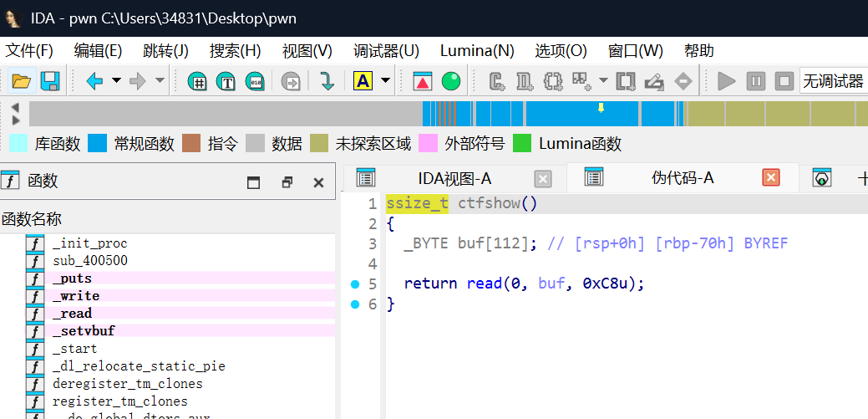Switch to the IDA视图-A tab

click(x=454, y=178)
